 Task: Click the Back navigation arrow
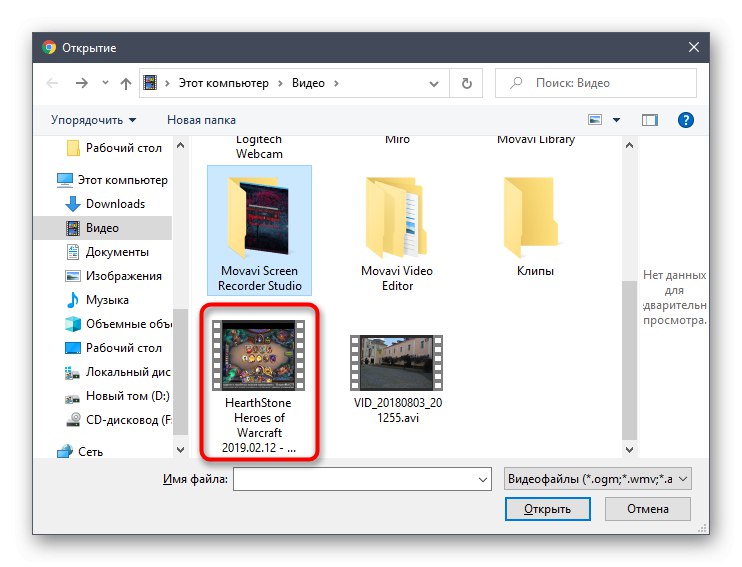(x=52, y=83)
